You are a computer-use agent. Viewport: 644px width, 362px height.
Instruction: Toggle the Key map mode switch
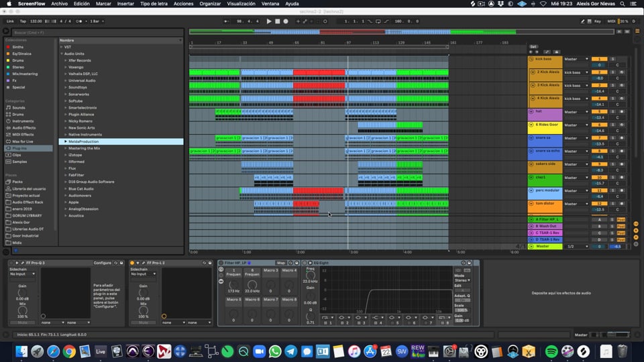(597, 21)
